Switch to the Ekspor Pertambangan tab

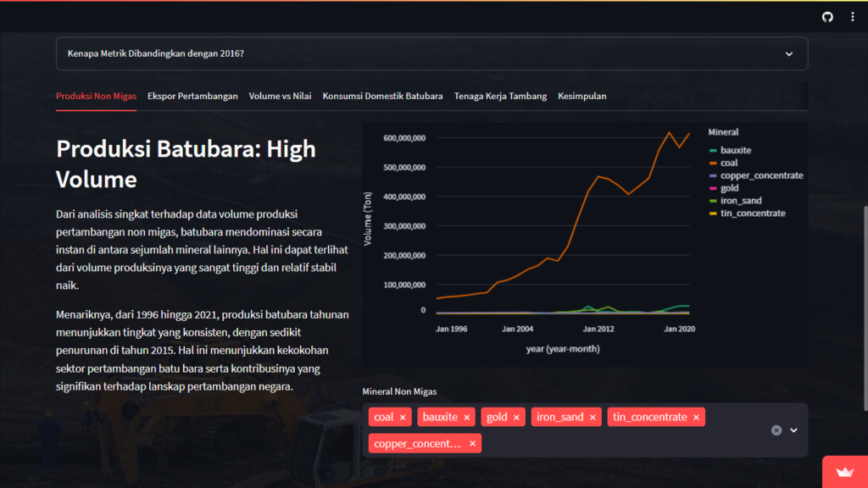point(192,97)
